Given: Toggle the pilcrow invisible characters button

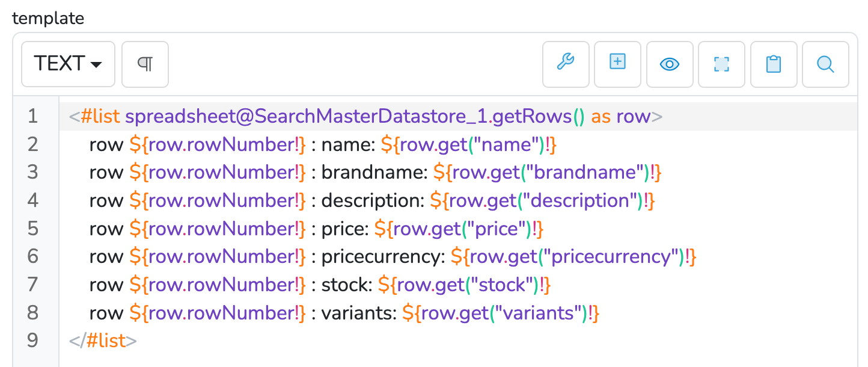Looking at the screenshot, I should pyautogui.click(x=145, y=64).
